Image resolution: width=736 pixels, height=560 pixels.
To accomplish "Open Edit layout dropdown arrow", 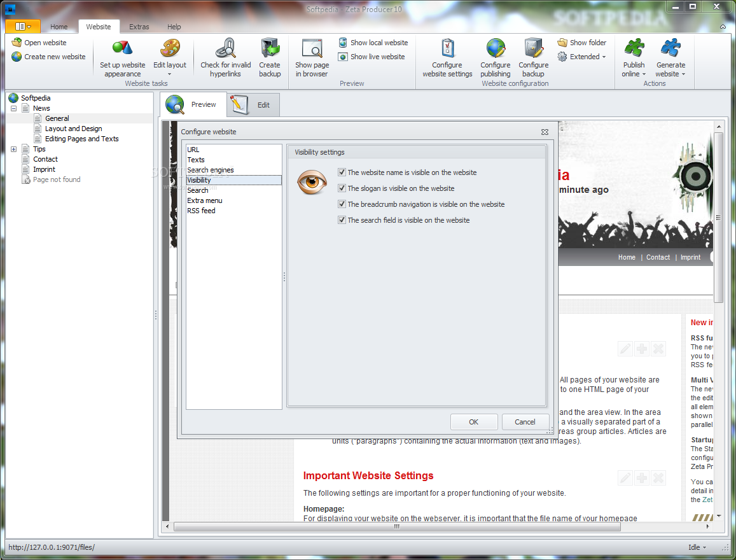I will coord(169,74).
